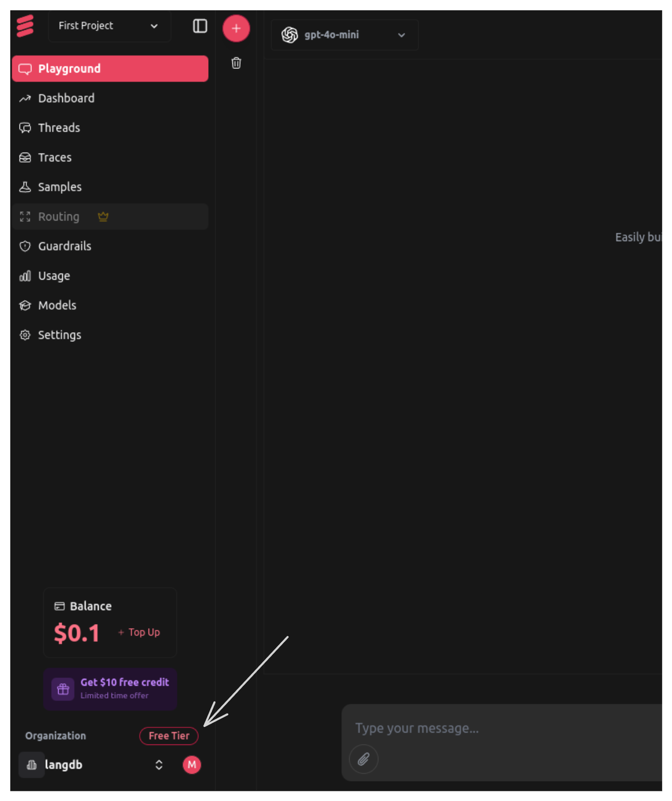Go to the Dashboard page
672x801 pixels.
[x=66, y=98]
